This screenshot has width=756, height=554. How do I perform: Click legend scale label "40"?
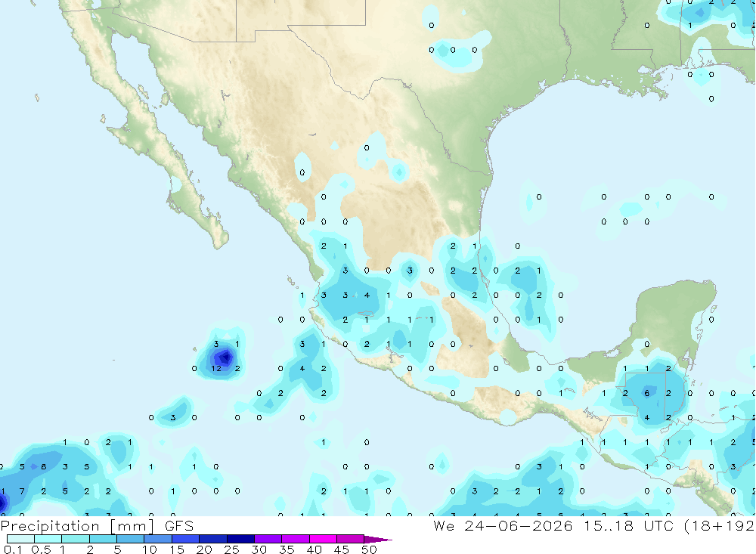tap(314, 549)
